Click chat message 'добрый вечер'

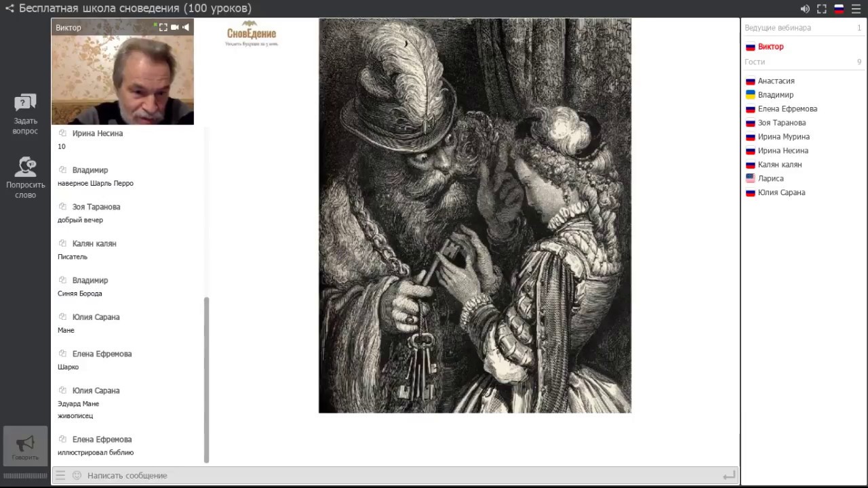pyautogui.click(x=81, y=220)
